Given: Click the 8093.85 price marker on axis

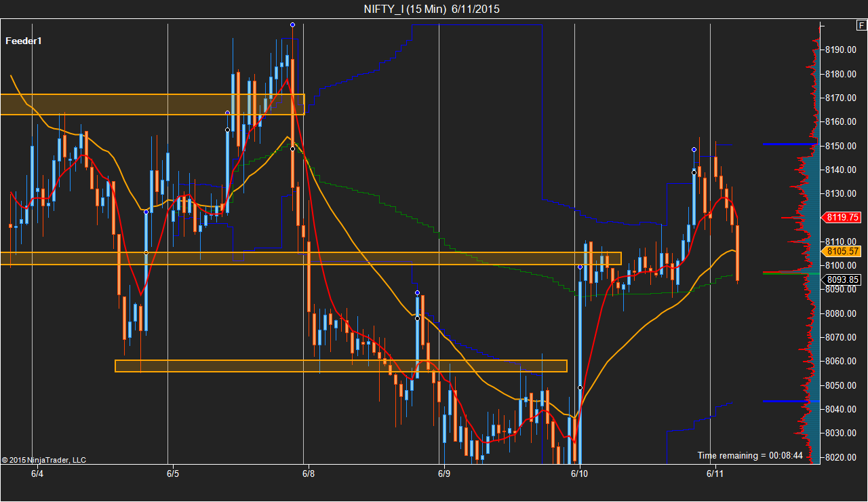Looking at the screenshot, I should pyautogui.click(x=841, y=279).
